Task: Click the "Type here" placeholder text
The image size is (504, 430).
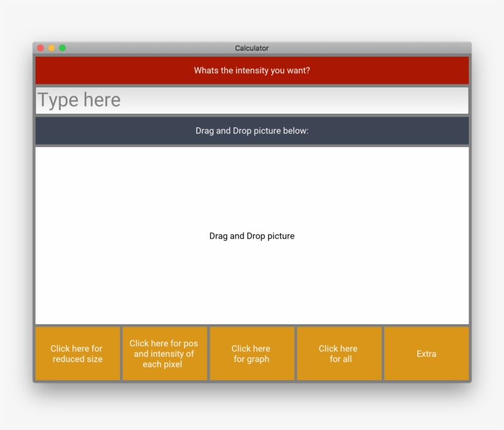Action: tap(79, 100)
